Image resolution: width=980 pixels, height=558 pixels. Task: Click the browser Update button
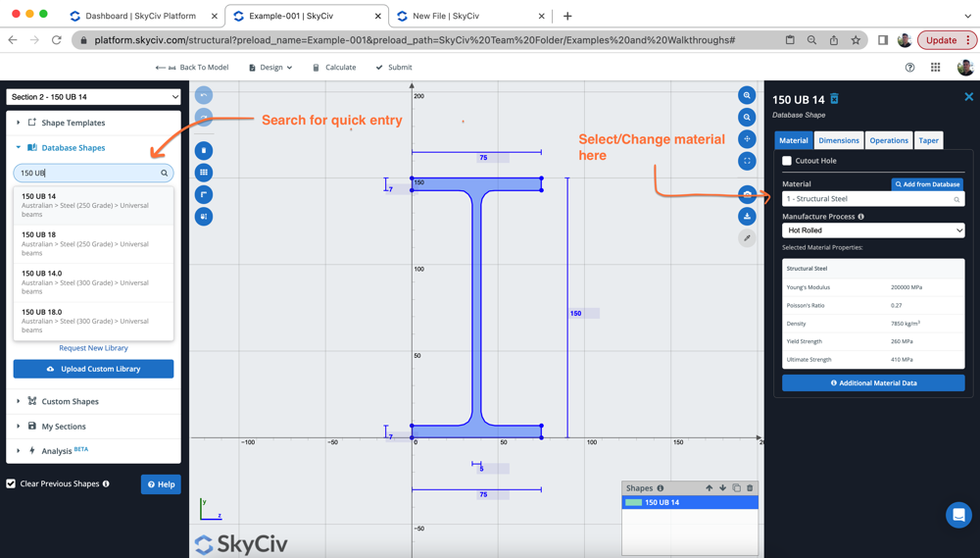click(x=947, y=40)
